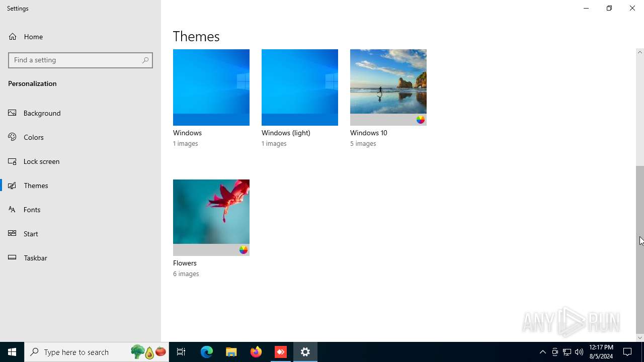Minimize the Settings window
644x362 pixels.
click(x=586, y=8)
